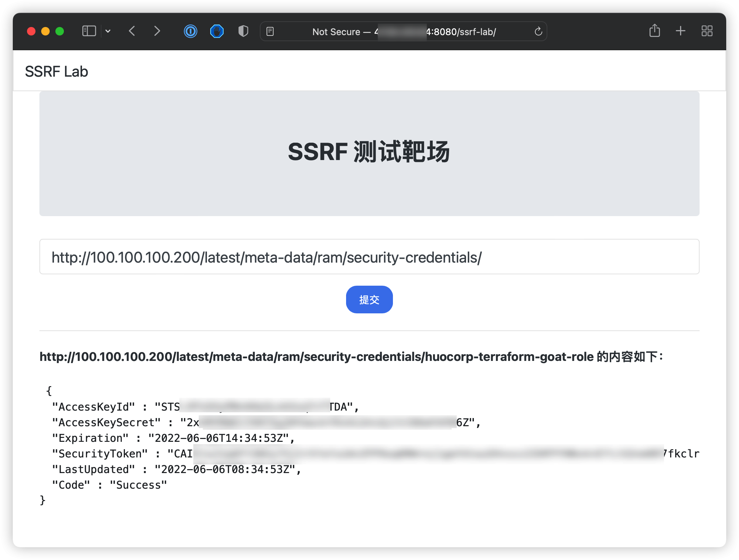Click the "SecurityToken" line in the output
The image size is (739, 560).
pyautogui.click(x=376, y=454)
